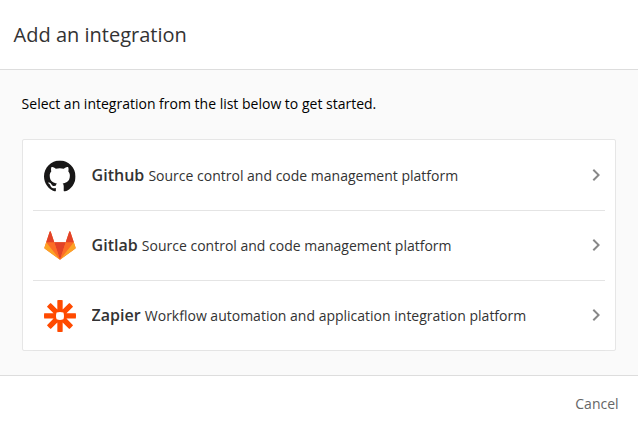Click Zapier's workflow automation description text

pyautogui.click(x=335, y=316)
